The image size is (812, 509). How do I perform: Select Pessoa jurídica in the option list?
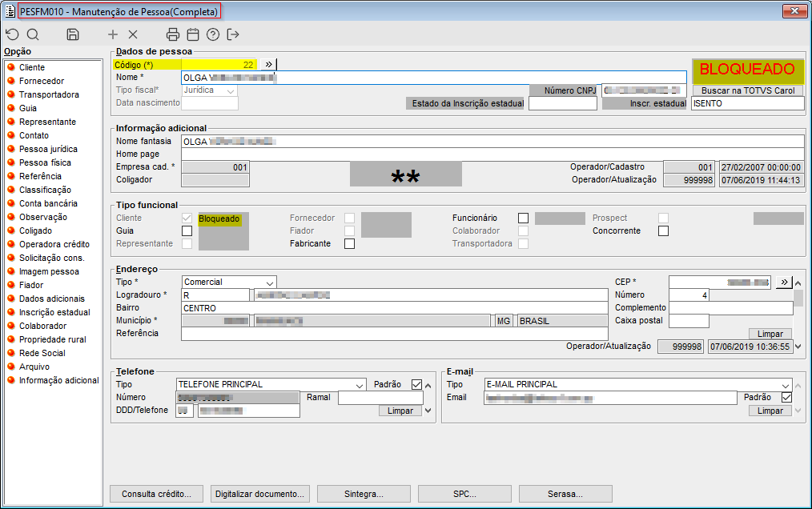pyautogui.click(x=48, y=149)
